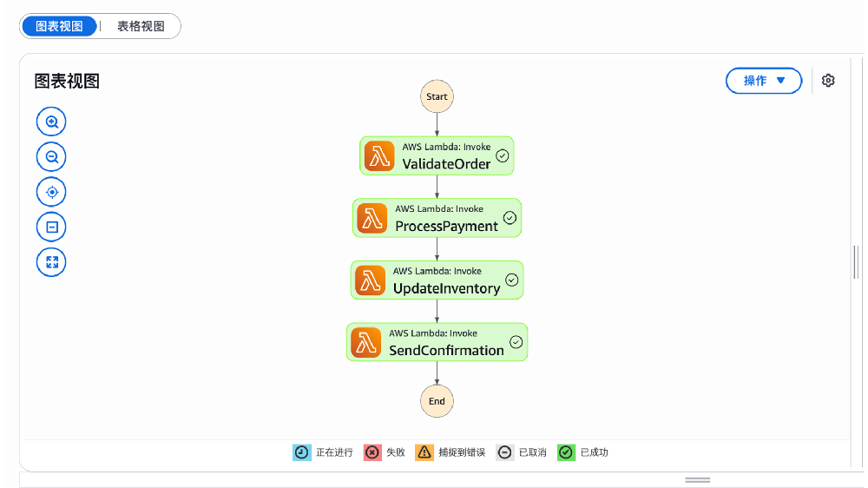The width and height of the screenshot is (868, 488).
Task: Open settings via the gear icon
Action: [828, 81]
